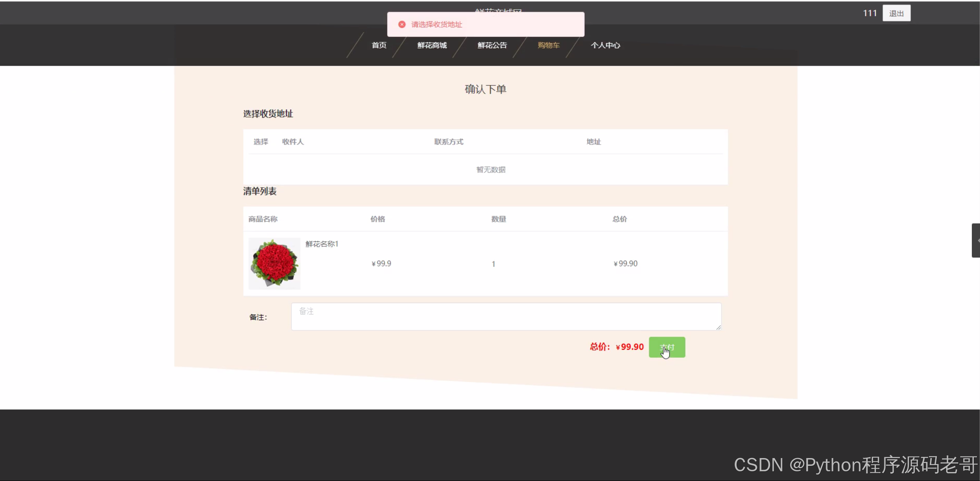Go to 鲜花商城 in the navigation bar
The height and width of the screenshot is (481, 980).
coord(432,45)
